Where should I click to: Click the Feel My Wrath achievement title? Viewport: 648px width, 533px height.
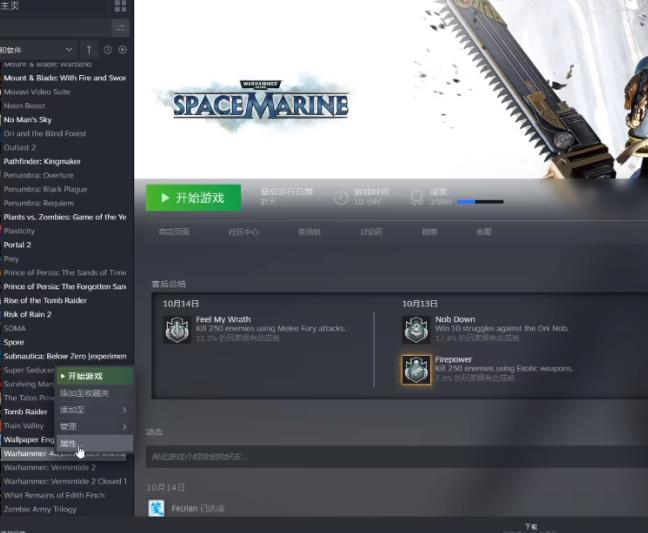click(x=223, y=319)
